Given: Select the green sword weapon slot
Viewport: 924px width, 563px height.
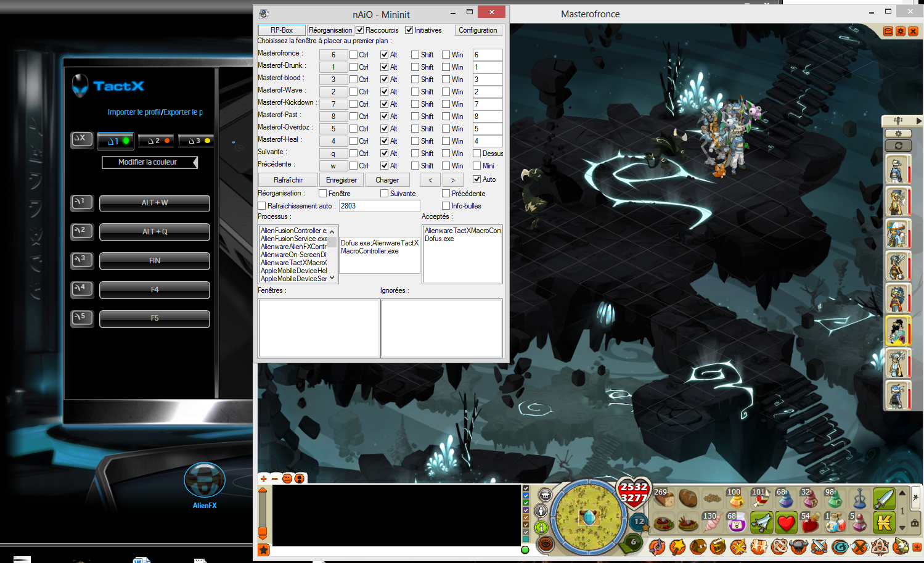Looking at the screenshot, I should coord(884,498).
